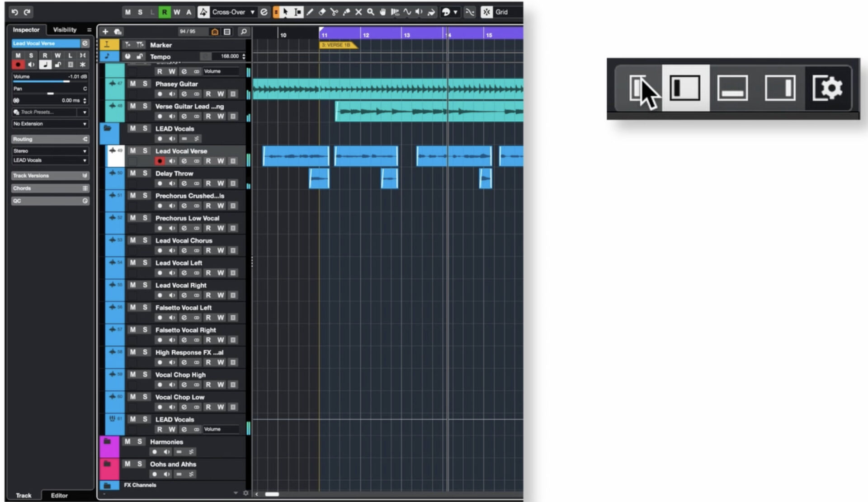The image size is (868, 502).
Task: Solo the Delay Throw track
Action: [145, 173]
